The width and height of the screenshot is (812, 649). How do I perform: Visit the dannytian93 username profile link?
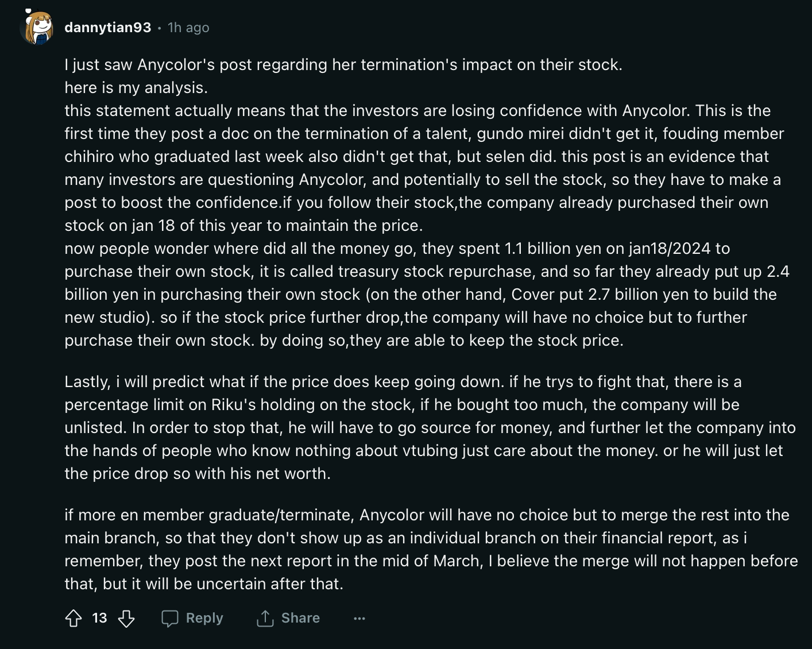point(108,28)
